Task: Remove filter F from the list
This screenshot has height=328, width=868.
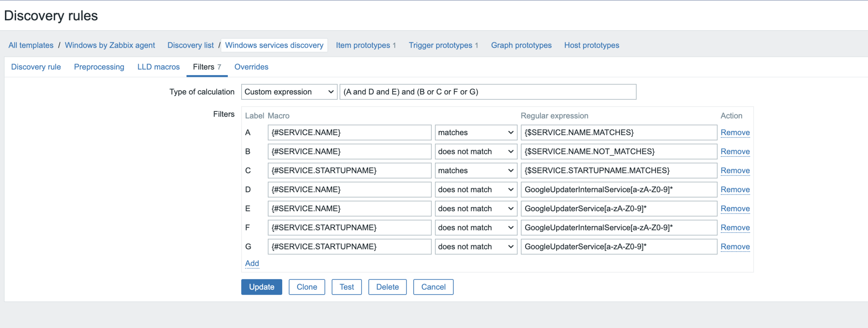Action: click(x=735, y=228)
